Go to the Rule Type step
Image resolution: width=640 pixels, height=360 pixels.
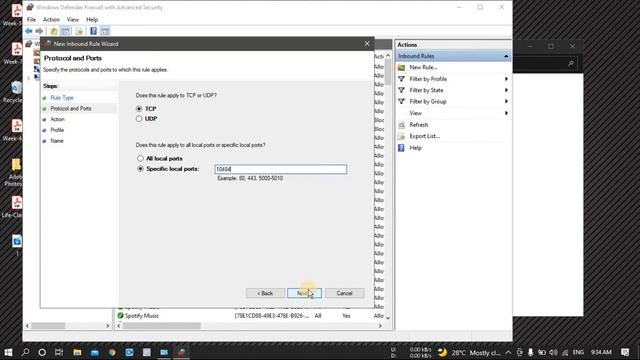click(62, 98)
